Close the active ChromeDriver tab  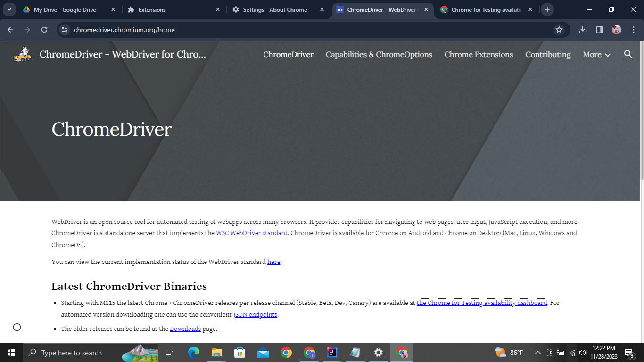coord(426,9)
